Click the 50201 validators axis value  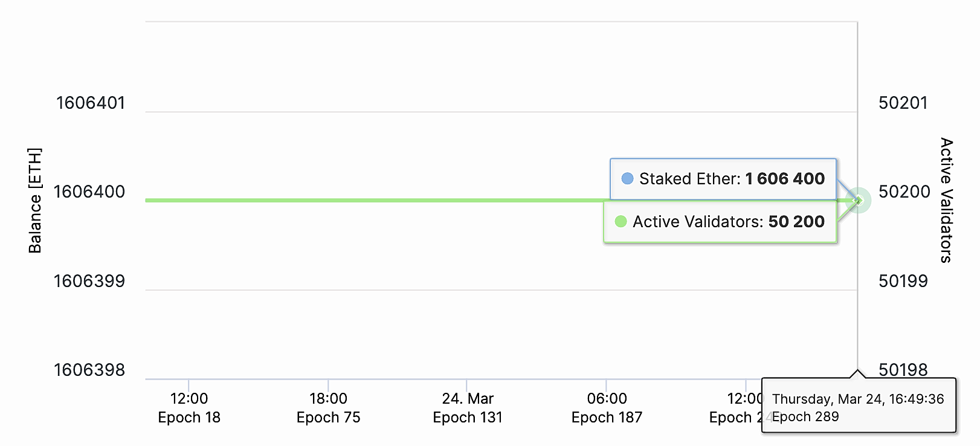coord(903,103)
